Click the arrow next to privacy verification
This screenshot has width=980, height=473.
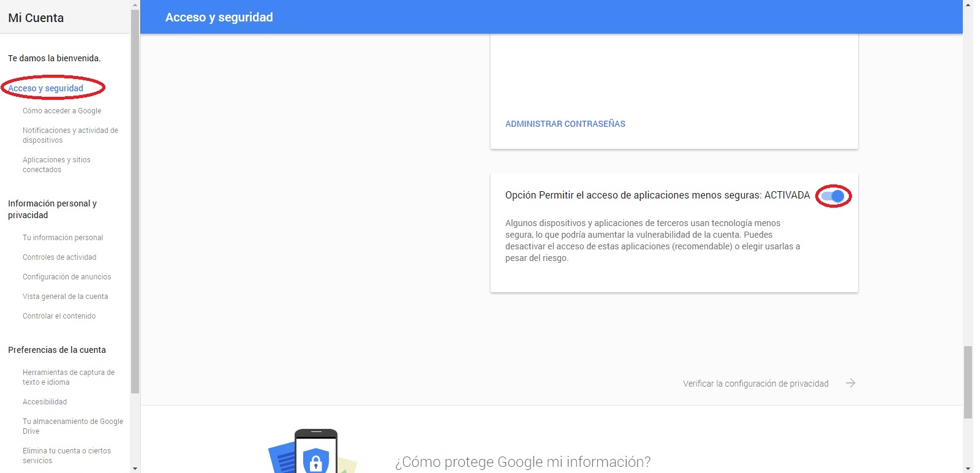coord(850,383)
